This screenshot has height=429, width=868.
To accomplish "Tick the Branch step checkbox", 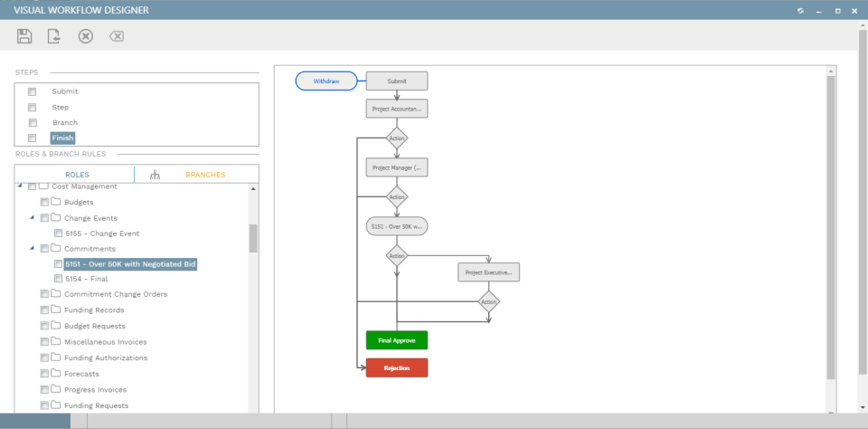I will (x=33, y=122).
